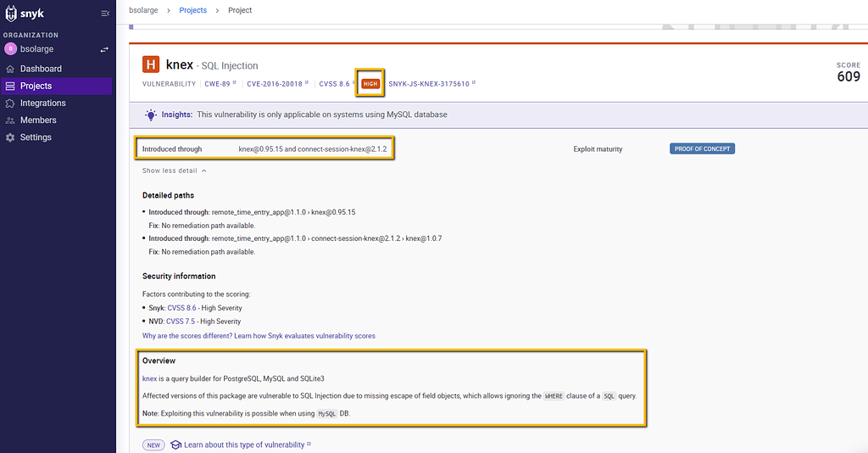868x453 pixels.
Task: Click WHERE code snippet
Action: [x=554, y=396]
